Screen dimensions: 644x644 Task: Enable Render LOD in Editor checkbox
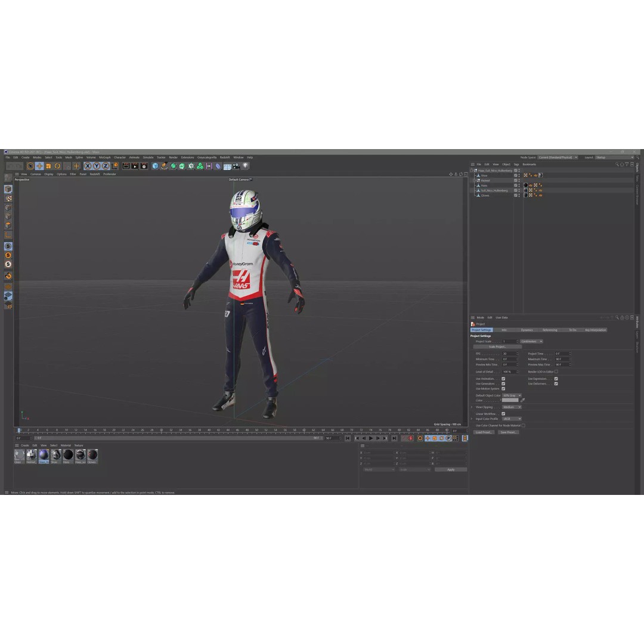point(556,371)
